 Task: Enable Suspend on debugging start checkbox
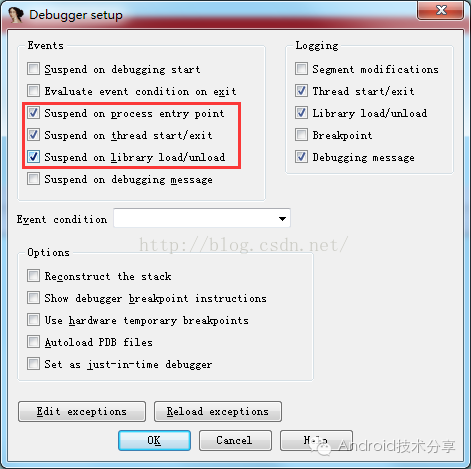point(33,69)
